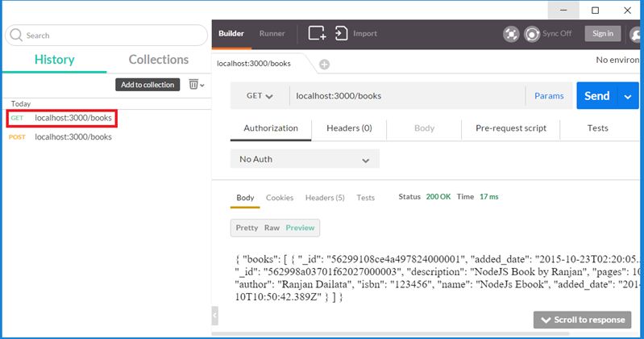Click the new window icon in header
This screenshot has height=339, width=644.
tap(317, 34)
